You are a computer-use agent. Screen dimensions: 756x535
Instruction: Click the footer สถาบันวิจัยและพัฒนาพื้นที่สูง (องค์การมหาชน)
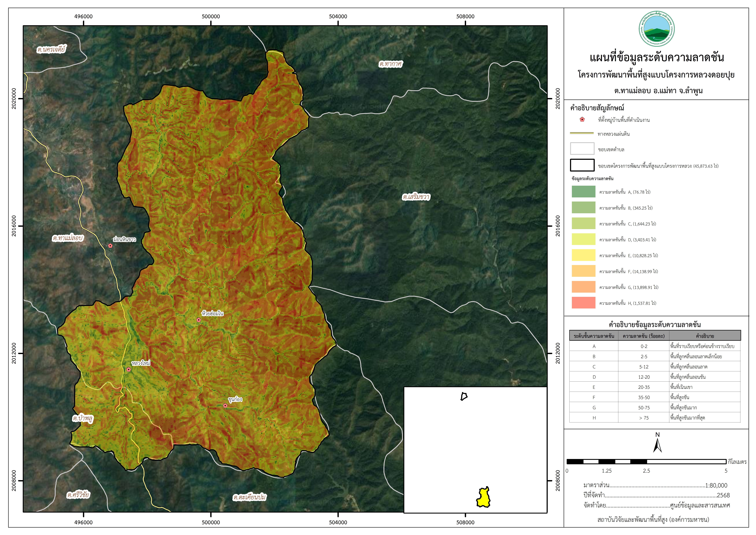click(653, 520)
